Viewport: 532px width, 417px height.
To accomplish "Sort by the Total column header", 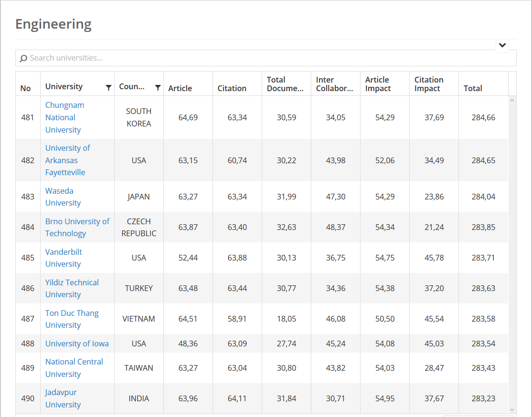I will 473,88.
